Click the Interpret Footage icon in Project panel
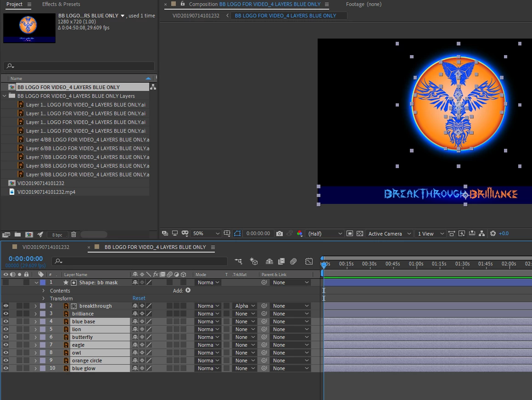The image size is (532, 400). coord(6,234)
